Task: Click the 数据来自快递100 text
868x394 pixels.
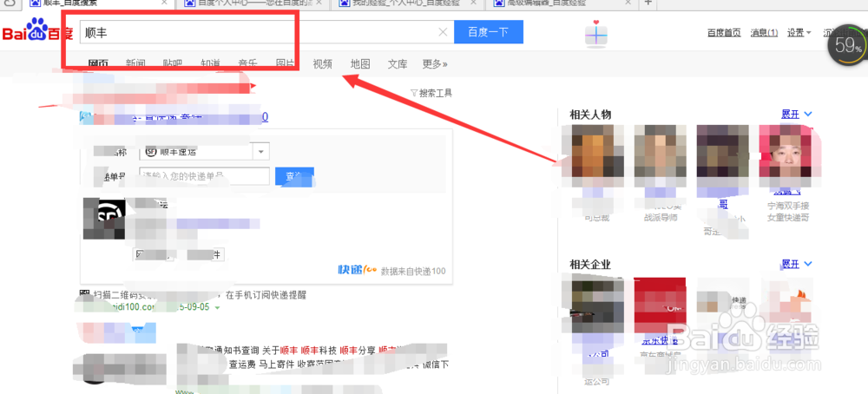Action: point(413,272)
